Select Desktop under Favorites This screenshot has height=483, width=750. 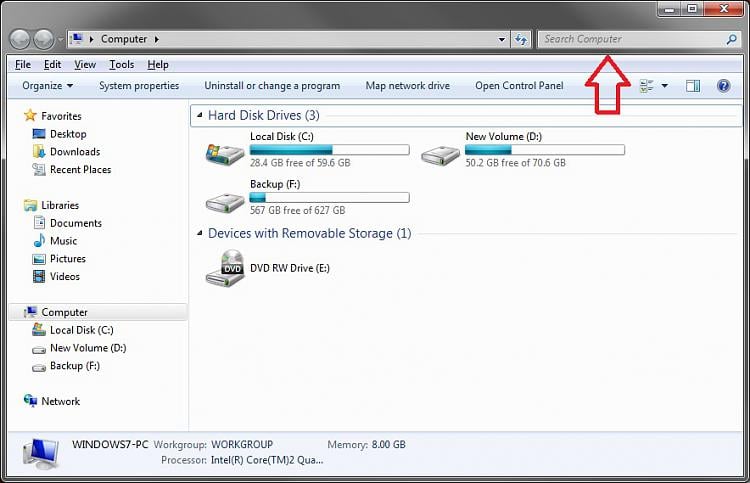(x=68, y=134)
